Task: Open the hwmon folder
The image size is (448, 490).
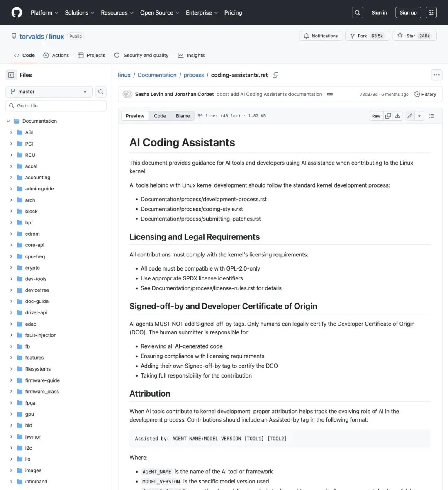Action: tap(33, 436)
